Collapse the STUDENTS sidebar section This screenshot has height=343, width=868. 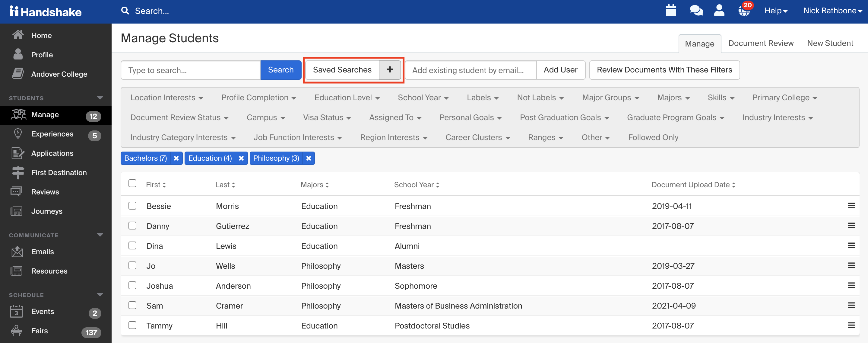tap(100, 98)
